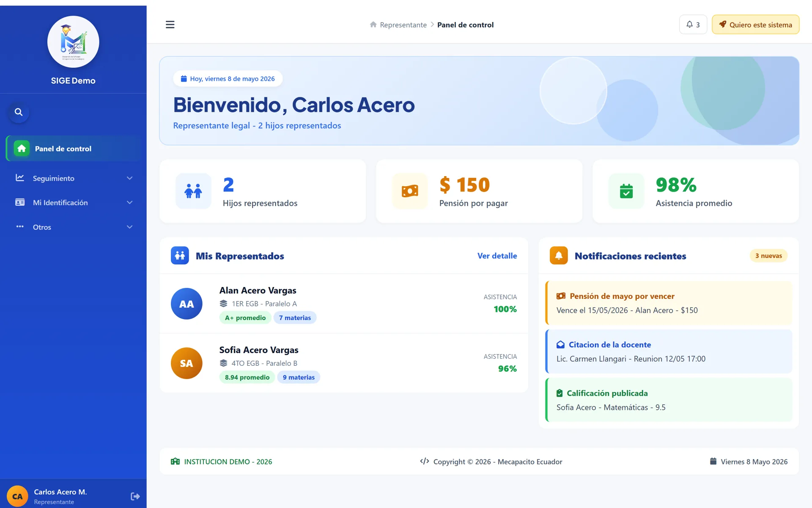This screenshot has width=812, height=508.
Task: Select Sofia Acero Vargas name
Action: pyautogui.click(x=259, y=350)
